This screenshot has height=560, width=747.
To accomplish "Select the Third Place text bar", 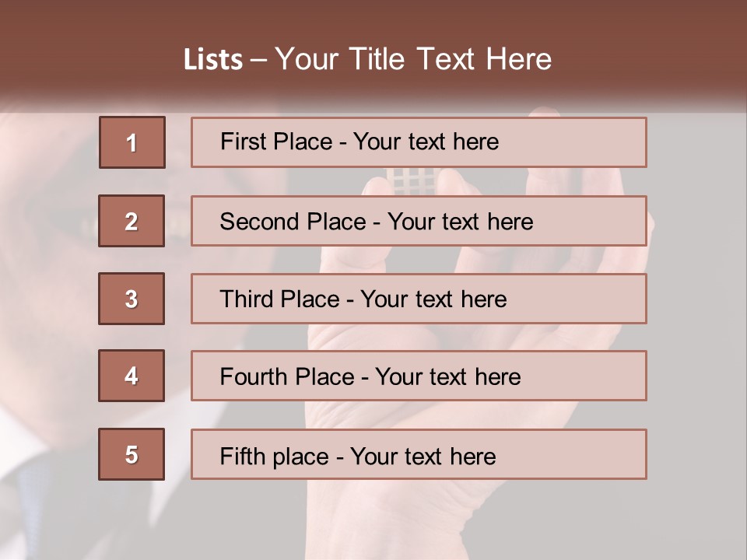I will (x=419, y=299).
